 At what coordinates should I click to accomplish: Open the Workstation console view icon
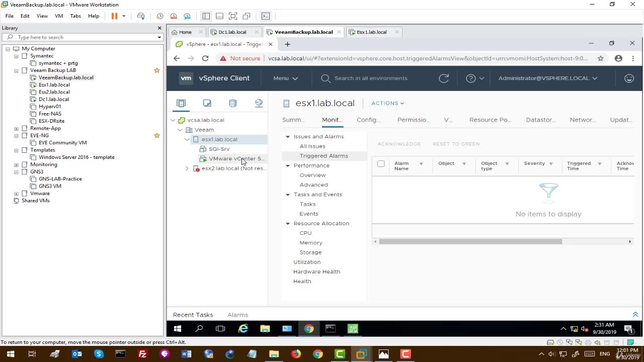[266, 16]
